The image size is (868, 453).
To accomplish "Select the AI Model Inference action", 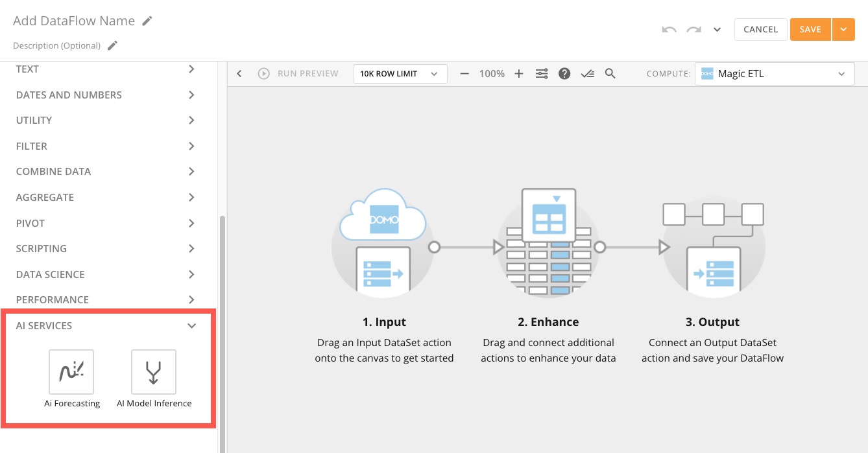I will coord(154,372).
